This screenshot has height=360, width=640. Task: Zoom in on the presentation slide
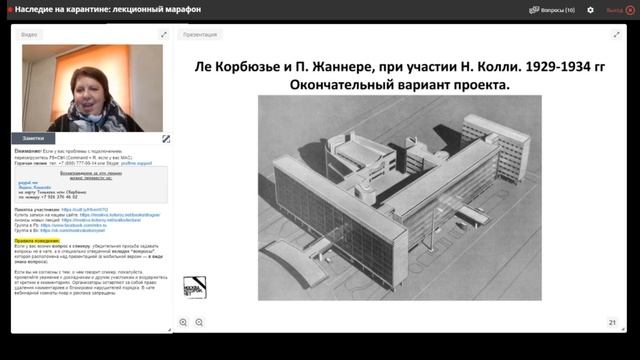(183, 322)
